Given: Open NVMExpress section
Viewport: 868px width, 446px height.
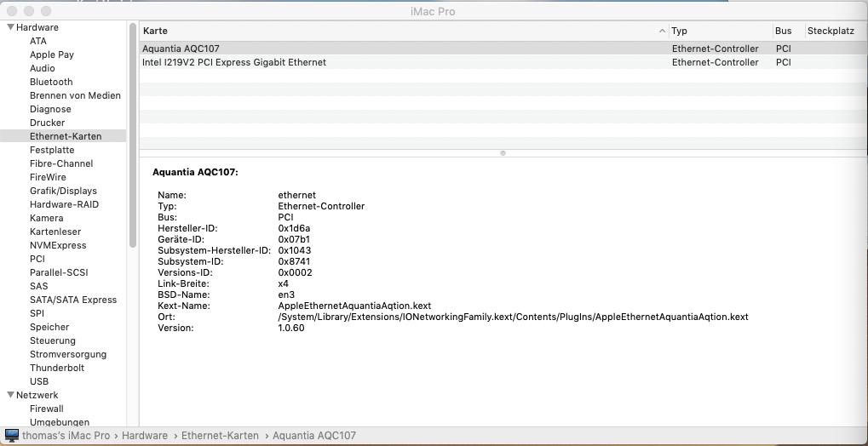Looking at the screenshot, I should (58, 245).
